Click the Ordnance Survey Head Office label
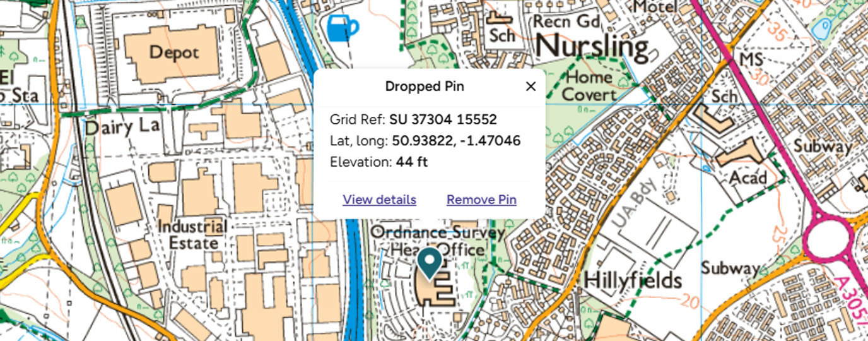Screen dimensions: 868x341 point(438,240)
